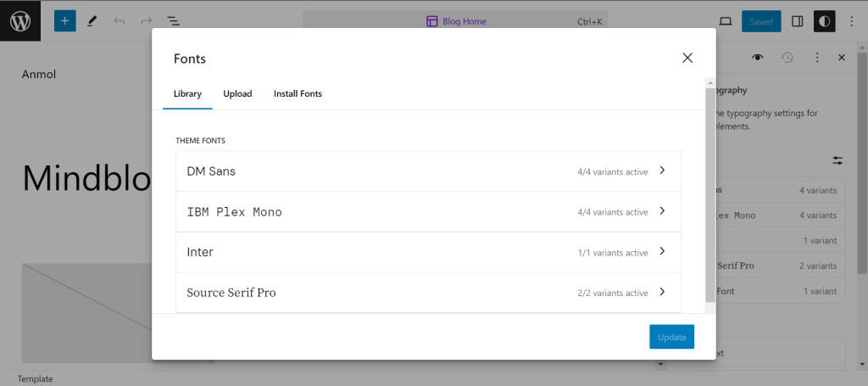Open Blog Home command palette bar

(455, 21)
